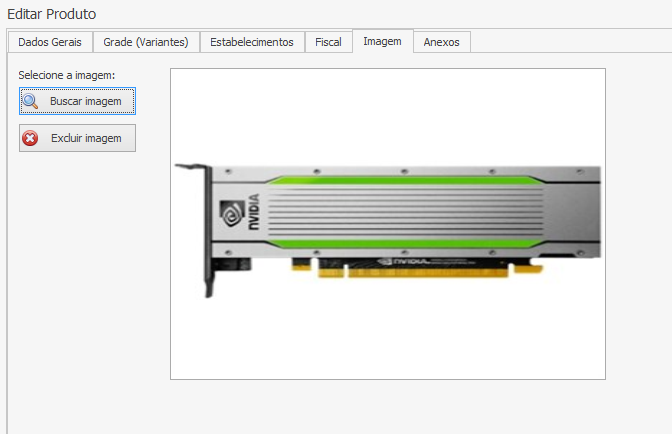Image resolution: width=672 pixels, height=434 pixels.
Task: Open the Grade (Variantes) tab
Action: point(146,42)
